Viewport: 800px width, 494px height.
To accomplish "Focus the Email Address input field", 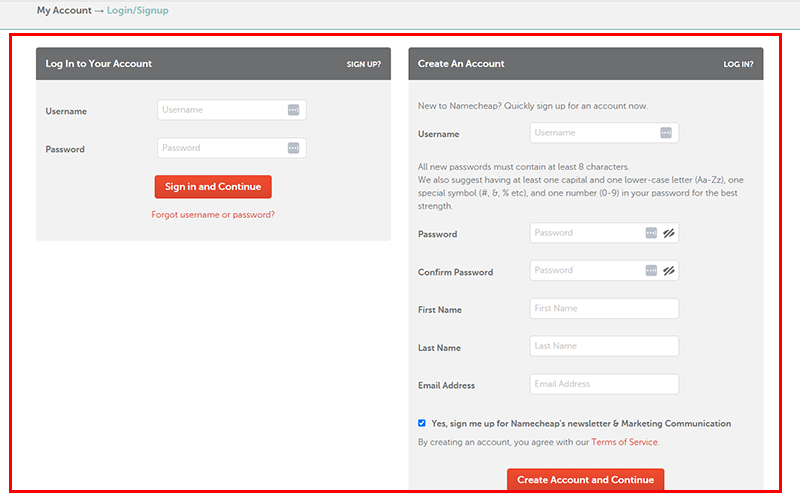I will pyautogui.click(x=604, y=384).
